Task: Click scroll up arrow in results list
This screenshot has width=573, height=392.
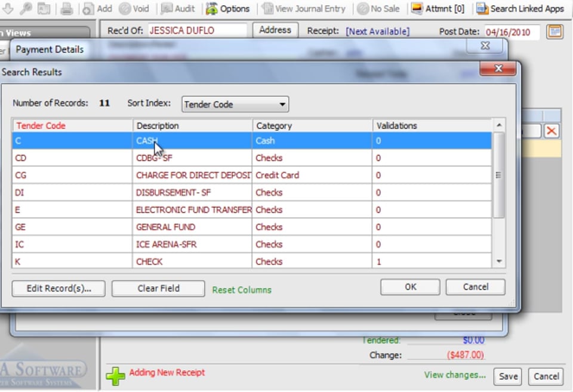Action: pyautogui.click(x=499, y=125)
